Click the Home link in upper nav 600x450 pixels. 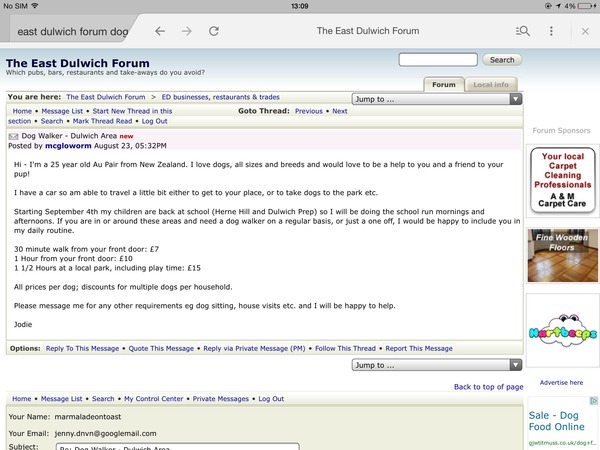(22, 111)
